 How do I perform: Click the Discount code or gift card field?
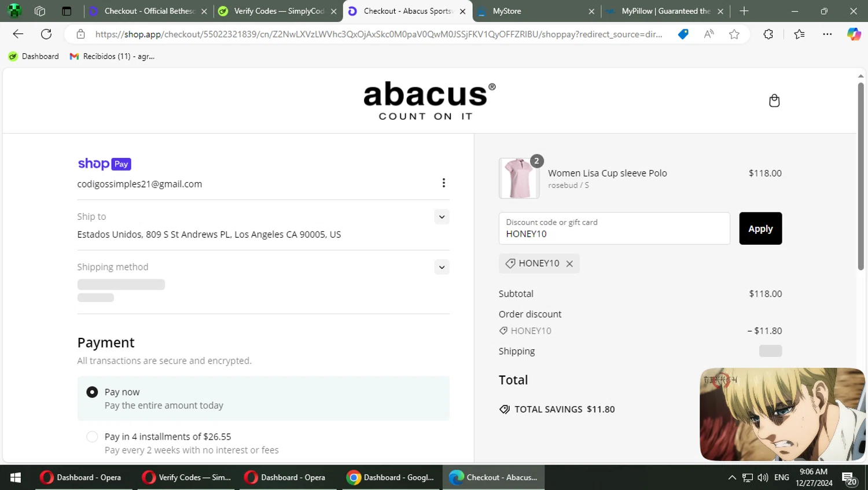tap(614, 229)
